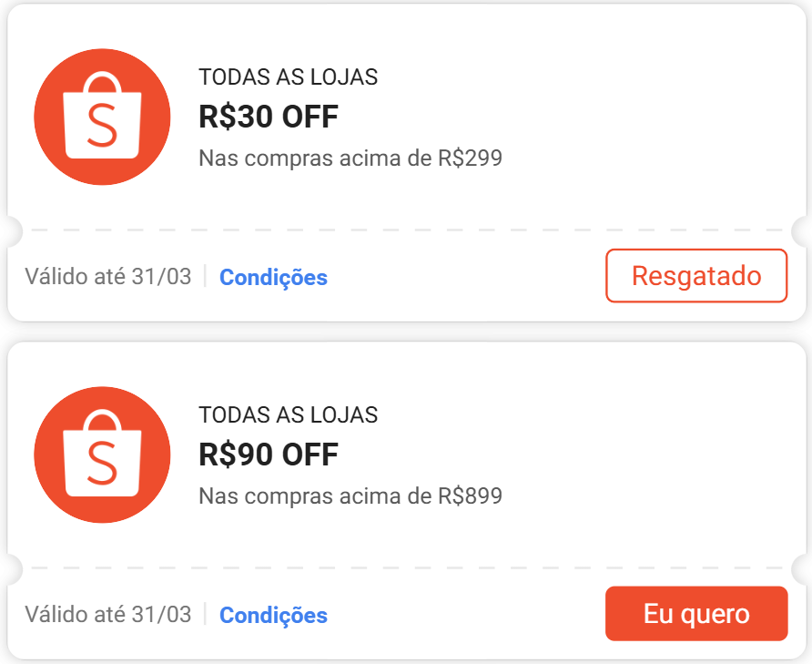Click the Shopee bag logo on R$90 coupon
This screenshot has height=664, width=812.
pyautogui.click(x=102, y=455)
